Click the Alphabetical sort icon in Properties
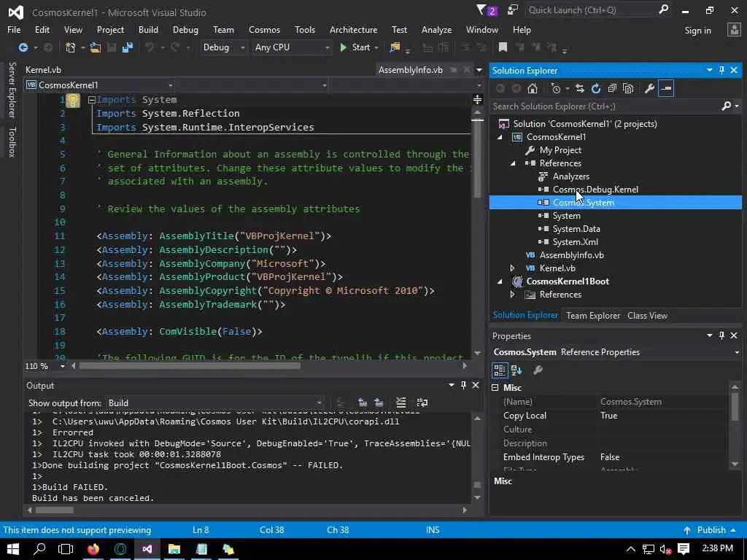Viewport: 747px width, 560px height. tap(516, 370)
